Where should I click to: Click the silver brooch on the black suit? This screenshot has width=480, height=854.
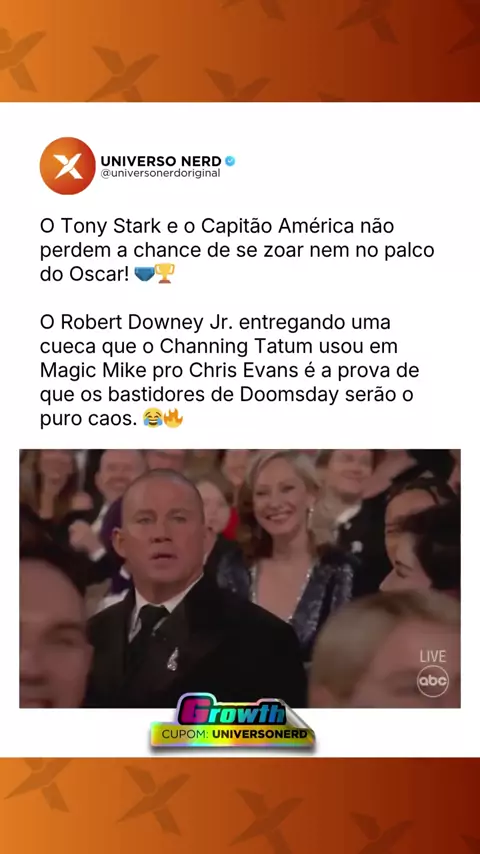(173, 660)
